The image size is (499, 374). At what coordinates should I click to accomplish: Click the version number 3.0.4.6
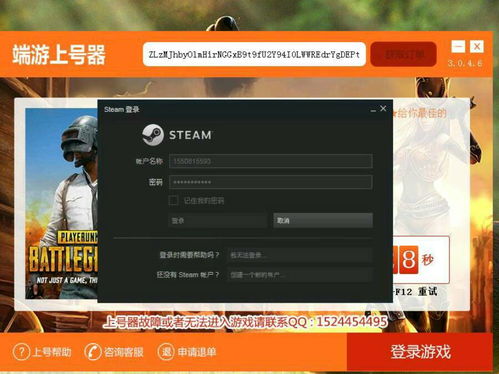coord(465,63)
